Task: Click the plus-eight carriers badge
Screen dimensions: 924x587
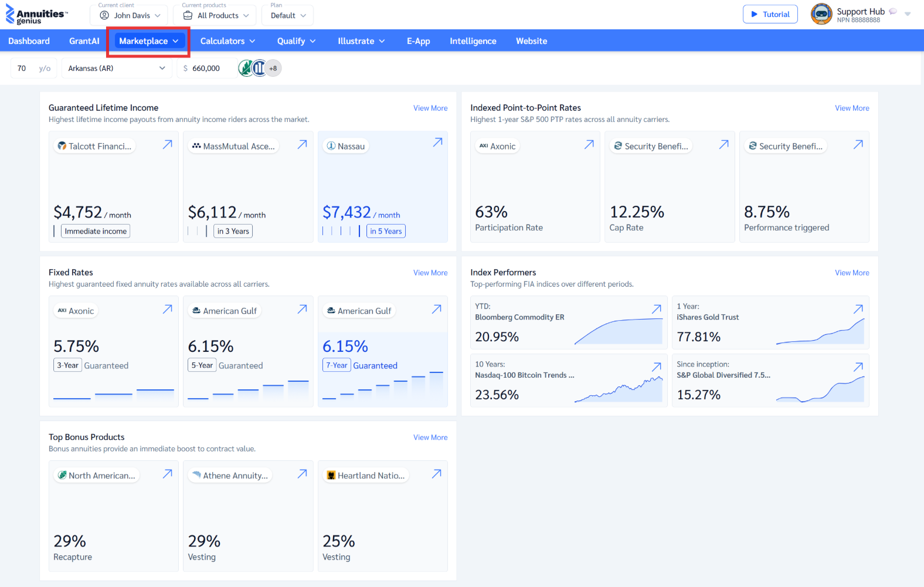Action: click(x=273, y=68)
